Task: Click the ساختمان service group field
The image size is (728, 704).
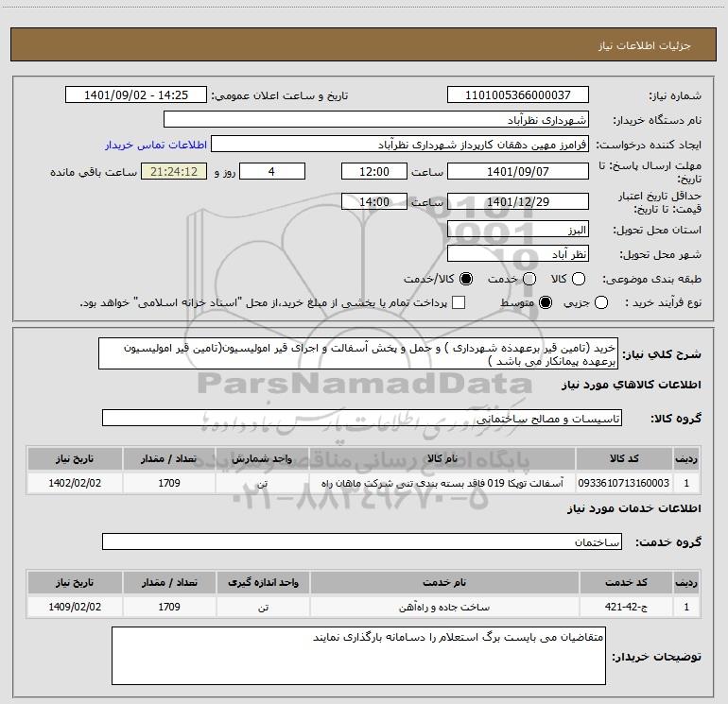Action: [x=361, y=542]
